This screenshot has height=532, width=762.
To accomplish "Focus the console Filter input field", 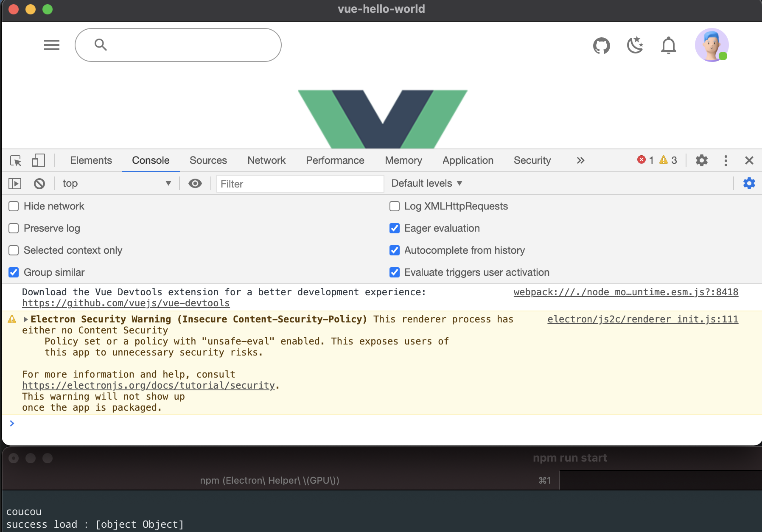I will [x=300, y=184].
